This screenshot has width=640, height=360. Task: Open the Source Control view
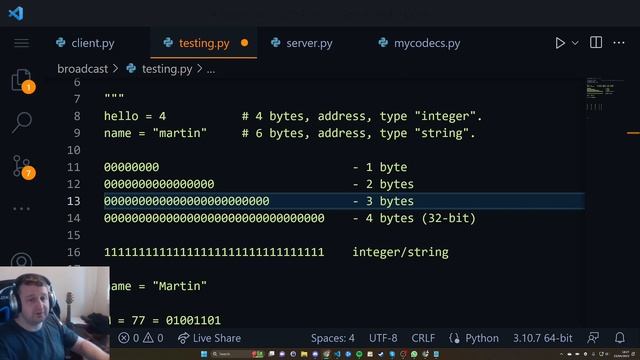[x=22, y=167]
